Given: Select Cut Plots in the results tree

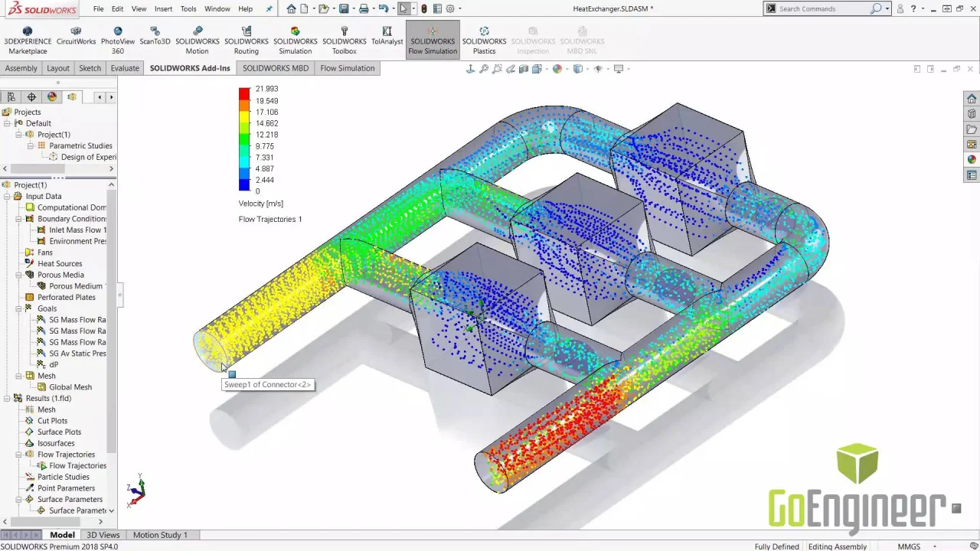Looking at the screenshot, I should tap(52, 421).
